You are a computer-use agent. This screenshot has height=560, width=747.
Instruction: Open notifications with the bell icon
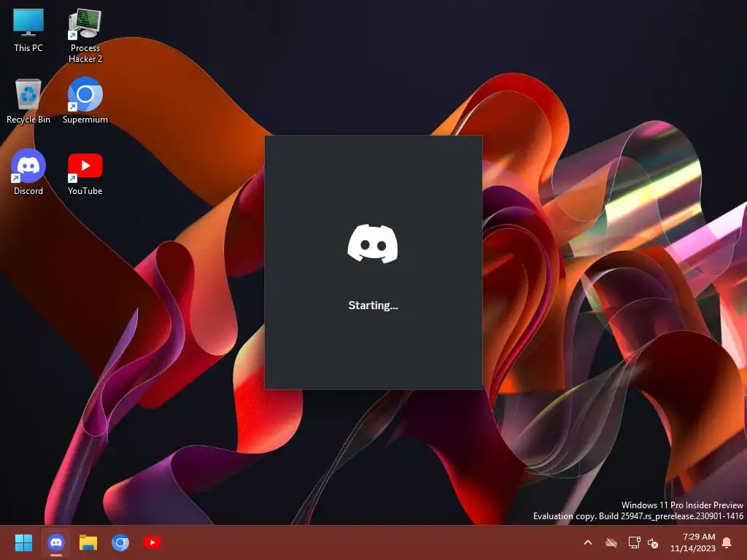tap(727, 542)
